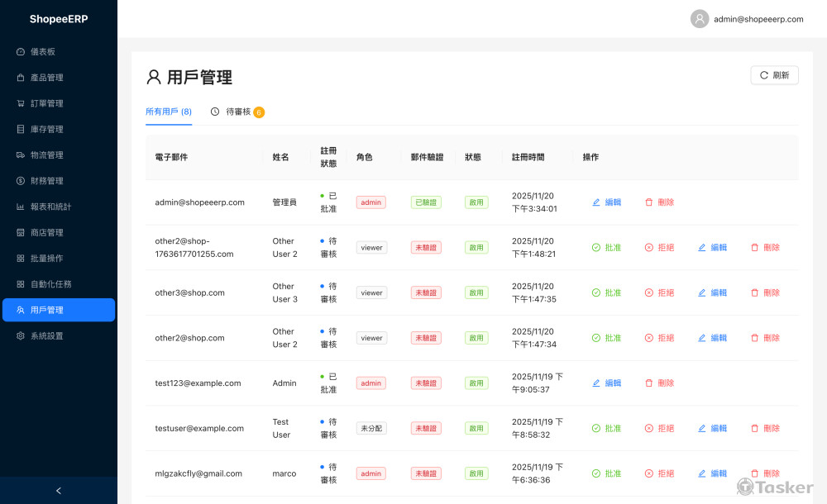
Task: Approve user other3@shop.com
Action: pyautogui.click(x=606, y=292)
